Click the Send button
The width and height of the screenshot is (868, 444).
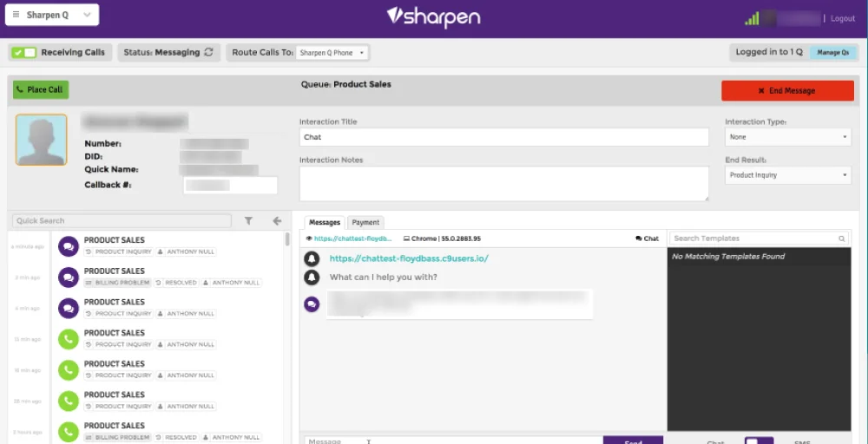pos(633,441)
